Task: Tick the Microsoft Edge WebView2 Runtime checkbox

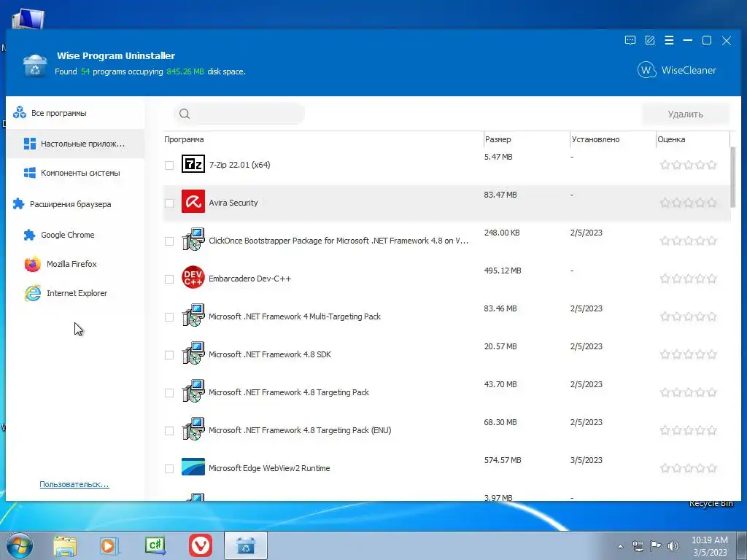Action: click(x=169, y=469)
